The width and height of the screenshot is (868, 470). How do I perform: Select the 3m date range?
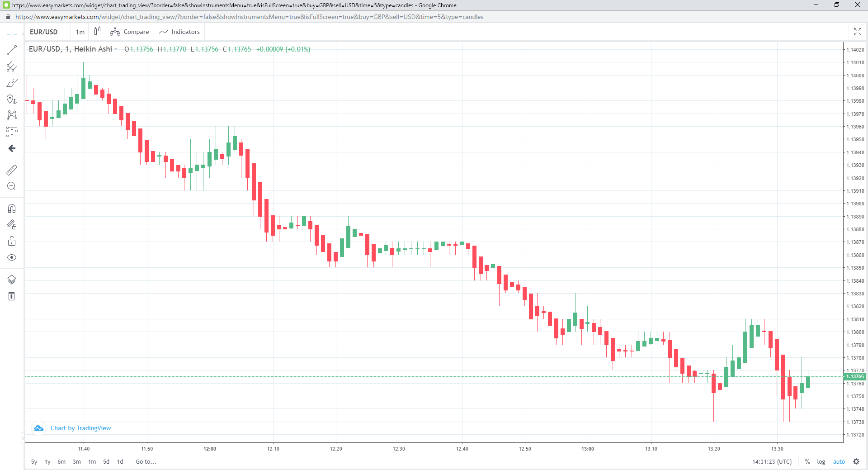click(77, 462)
